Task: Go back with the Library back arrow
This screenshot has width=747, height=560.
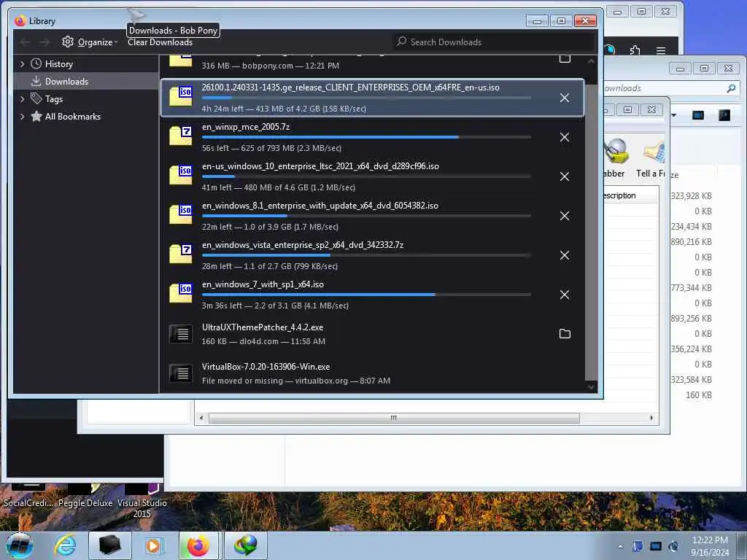Action: [26, 42]
